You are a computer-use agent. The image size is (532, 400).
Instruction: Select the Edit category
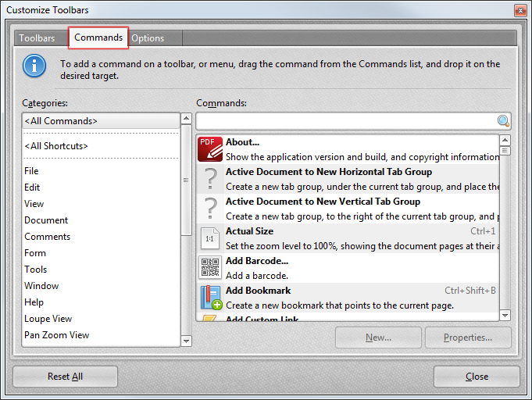click(101, 187)
